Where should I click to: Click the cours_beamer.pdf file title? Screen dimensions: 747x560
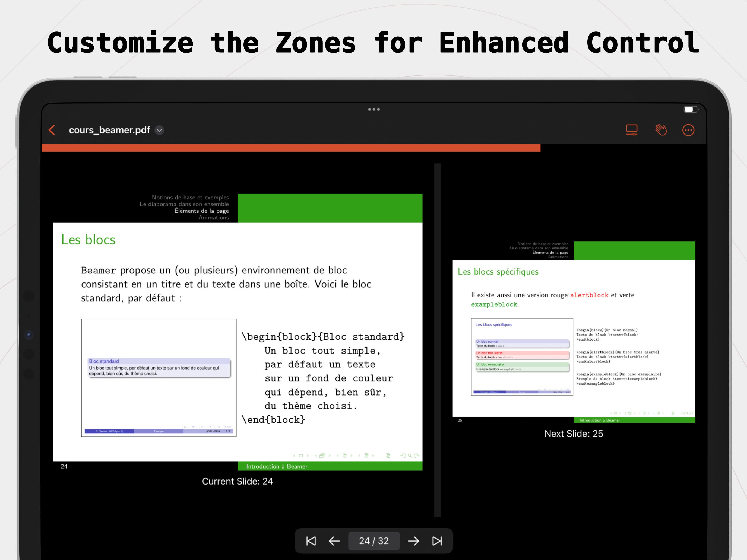coord(109,130)
